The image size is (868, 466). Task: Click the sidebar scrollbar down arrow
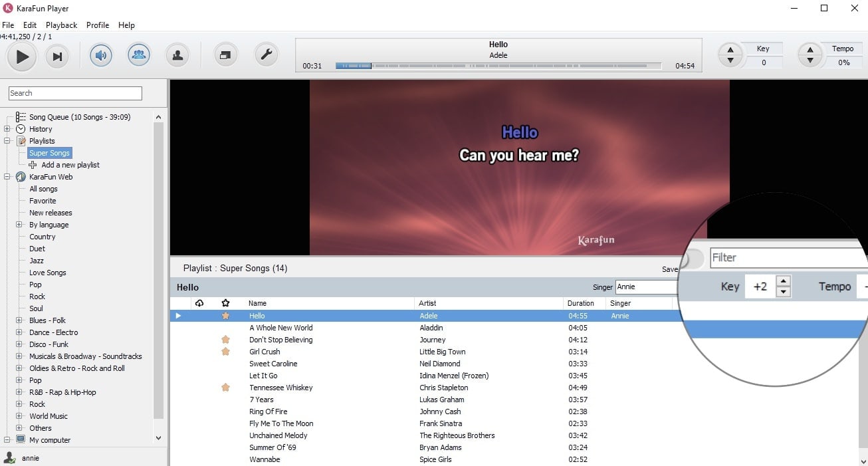[158, 438]
